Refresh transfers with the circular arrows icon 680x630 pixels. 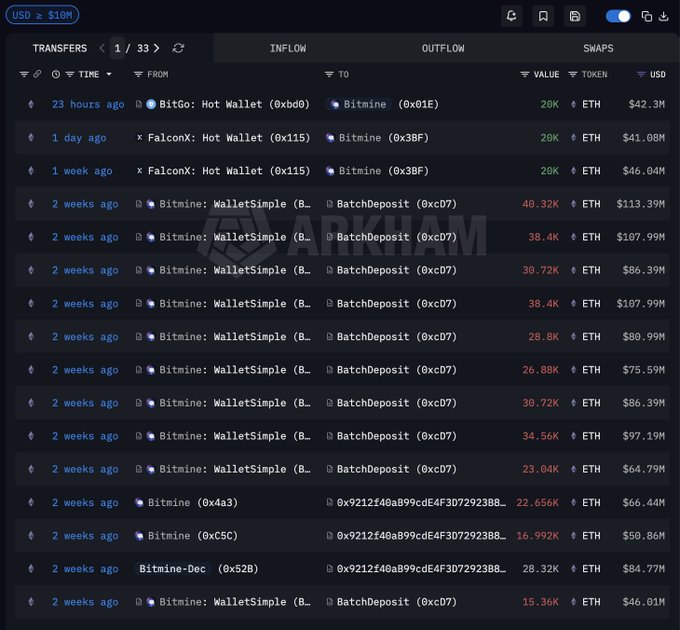(x=179, y=48)
